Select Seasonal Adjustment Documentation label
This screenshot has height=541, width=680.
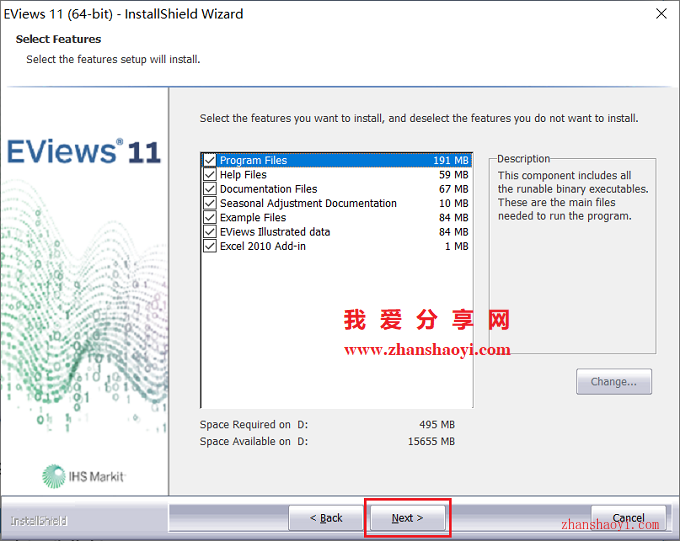(x=308, y=203)
